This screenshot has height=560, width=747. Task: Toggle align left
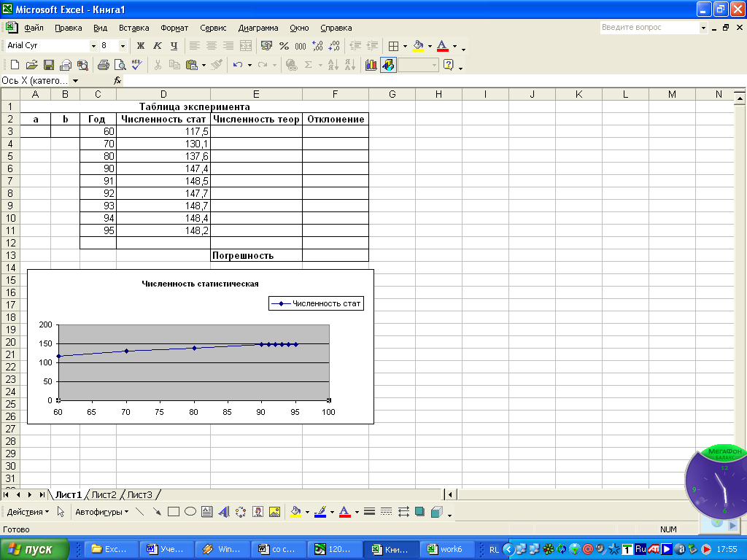(194, 46)
